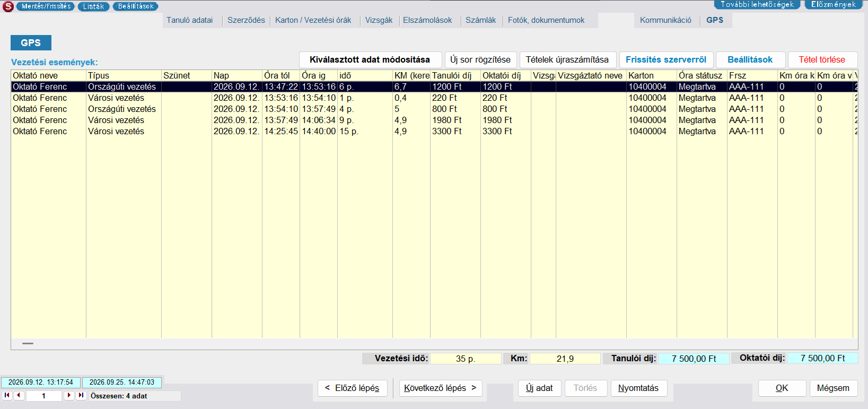Cancel with the Mégsem button

pos(833,388)
